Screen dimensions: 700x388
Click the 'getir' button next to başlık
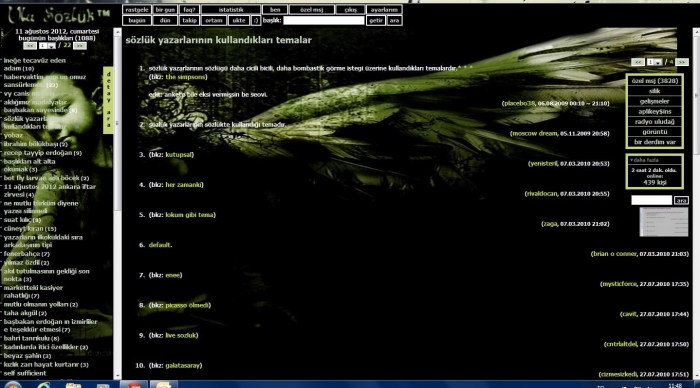click(x=376, y=21)
